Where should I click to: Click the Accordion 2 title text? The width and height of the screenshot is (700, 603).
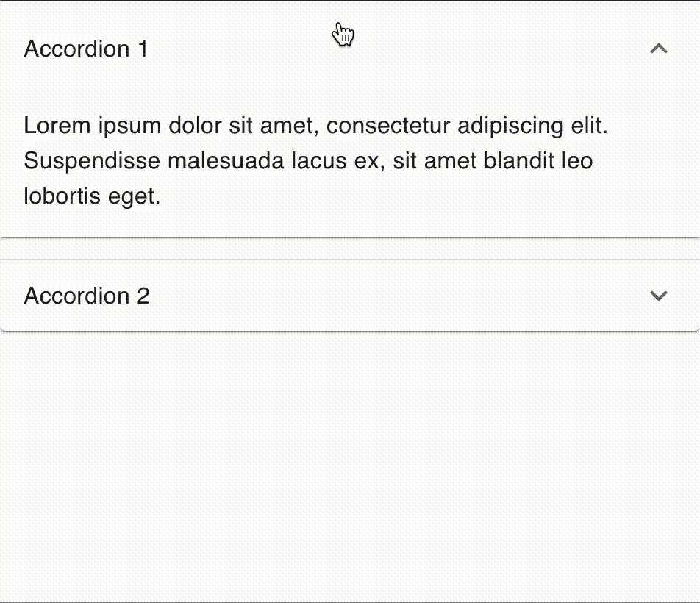87,296
